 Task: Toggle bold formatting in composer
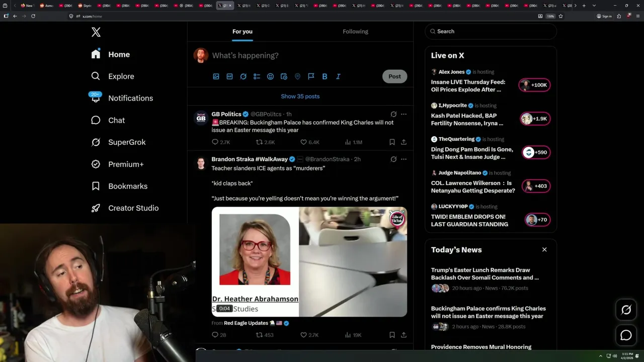(x=325, y=76)
